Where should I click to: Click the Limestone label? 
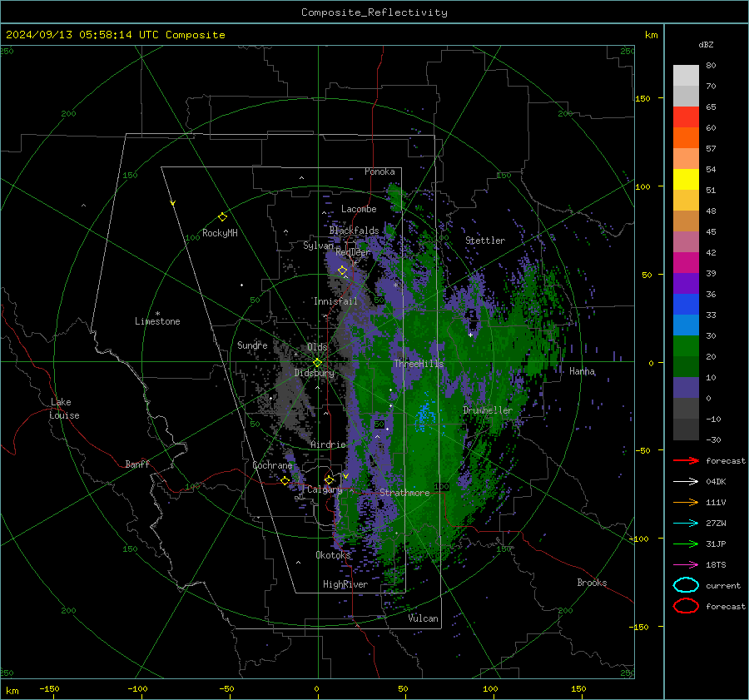point(157,321)
